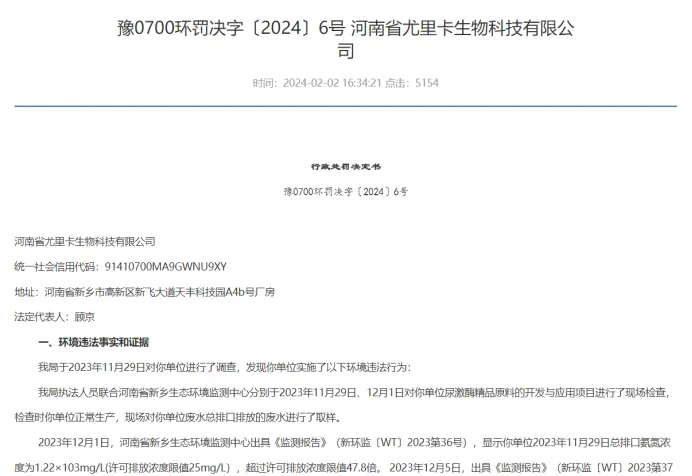This screenshot has height=476, width=692.
Task: Click the legal representative line '法定代表人: 顾京'
Action: pos(54,317)
